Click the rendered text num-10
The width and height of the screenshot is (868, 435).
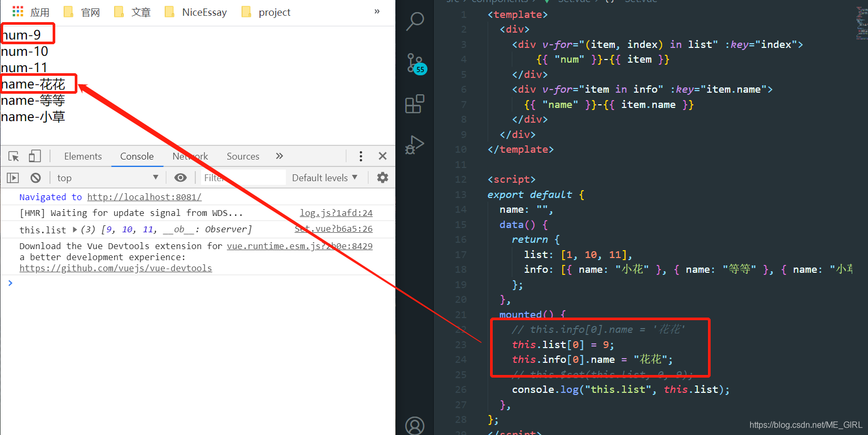24,52
